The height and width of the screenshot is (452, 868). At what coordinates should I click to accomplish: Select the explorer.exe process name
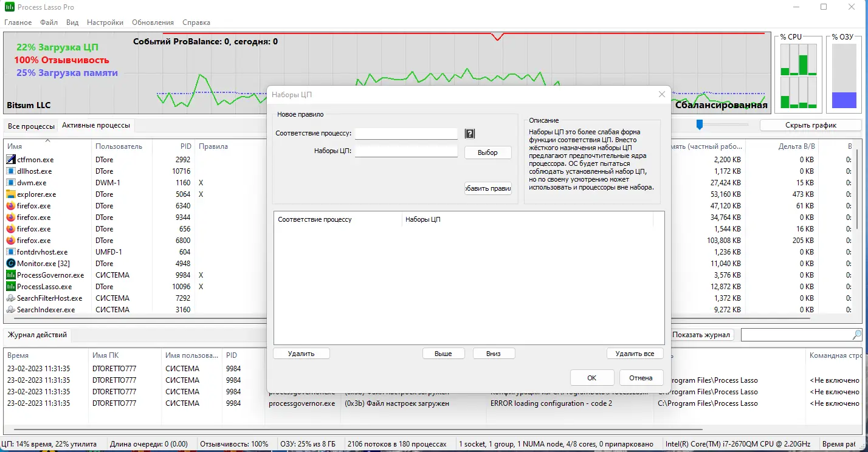[x=36, y=194]
